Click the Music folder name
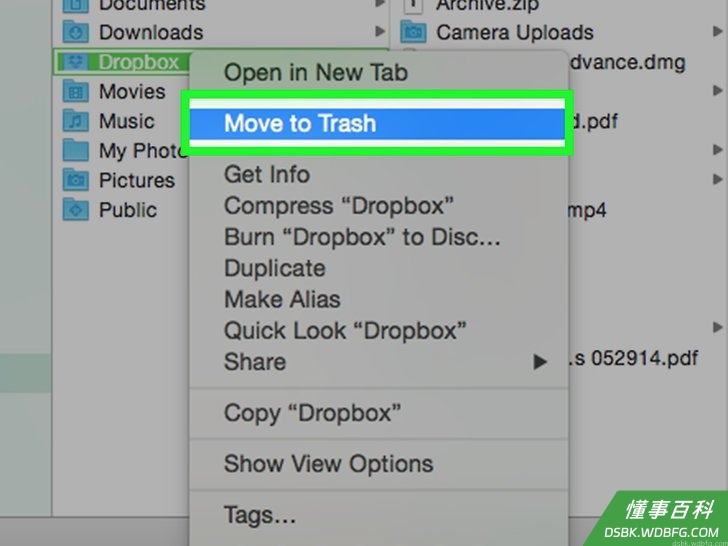This screenshot has width=728, height=546. tap(126, 121)
